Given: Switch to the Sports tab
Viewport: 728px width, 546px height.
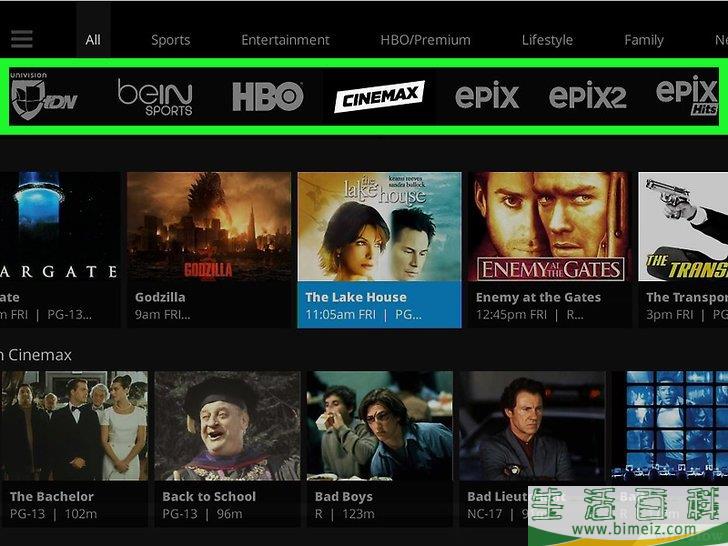Looking at the screenshot, I should point(170,40).
